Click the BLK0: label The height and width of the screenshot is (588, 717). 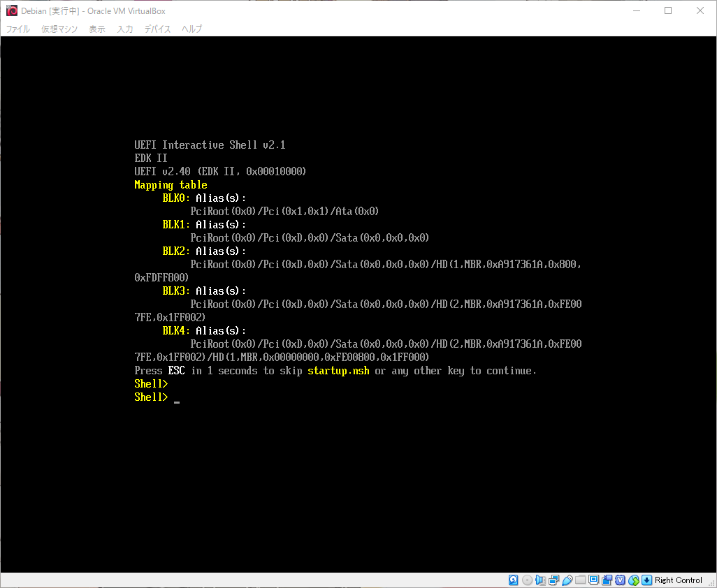pos(176,198)
